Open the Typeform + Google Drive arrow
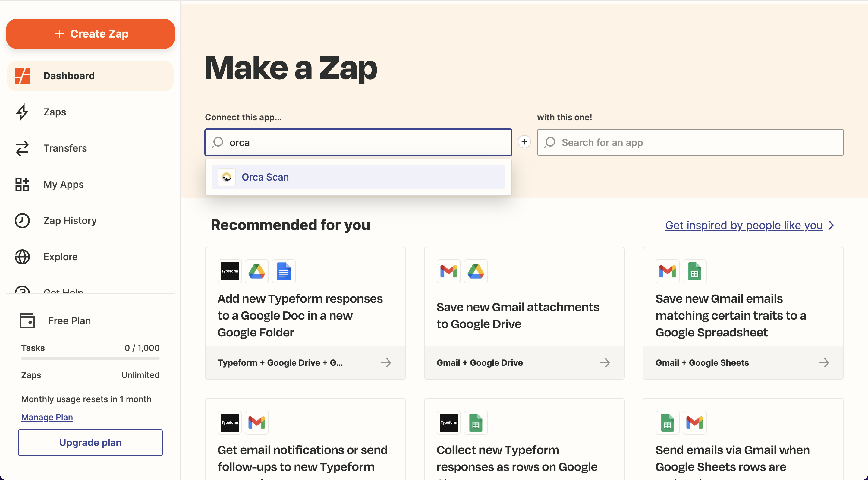The width and height of the screenshot is (868, 480). (x=386, y=363)
